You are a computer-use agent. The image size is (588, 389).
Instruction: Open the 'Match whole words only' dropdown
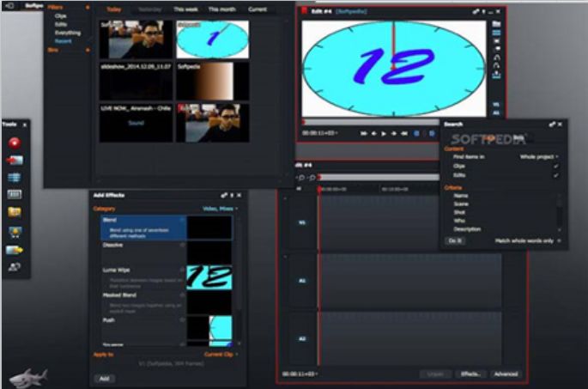point(528,240)
